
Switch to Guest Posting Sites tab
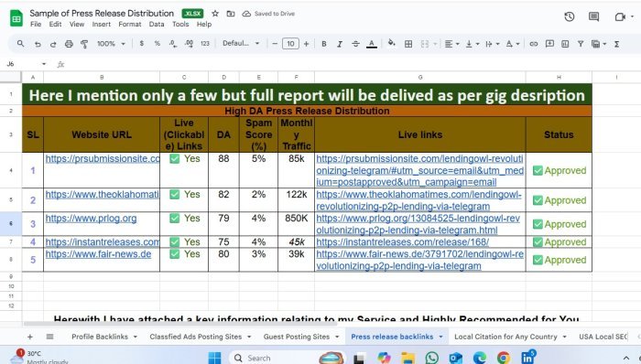tap(297, 337)
